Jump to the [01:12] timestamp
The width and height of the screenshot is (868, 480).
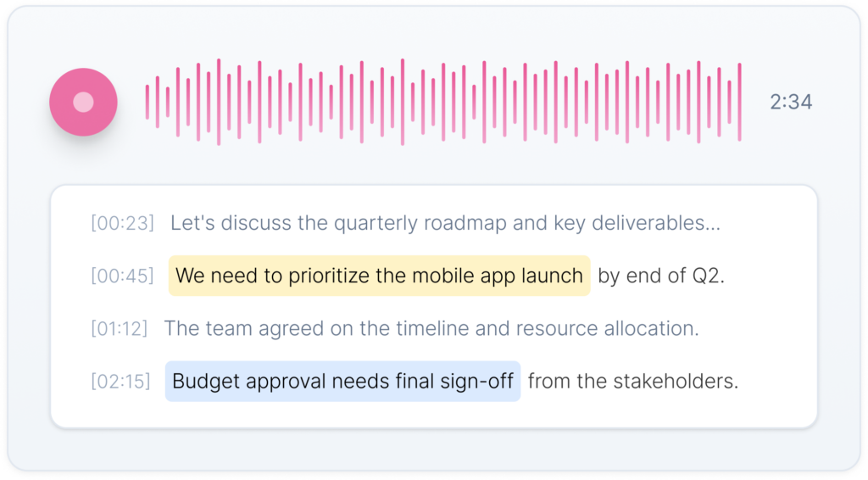click(x=119, y=329)
